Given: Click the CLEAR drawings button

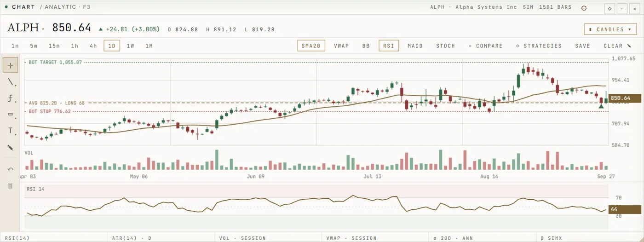Looking at the screenshot, I should coord(617,46).
